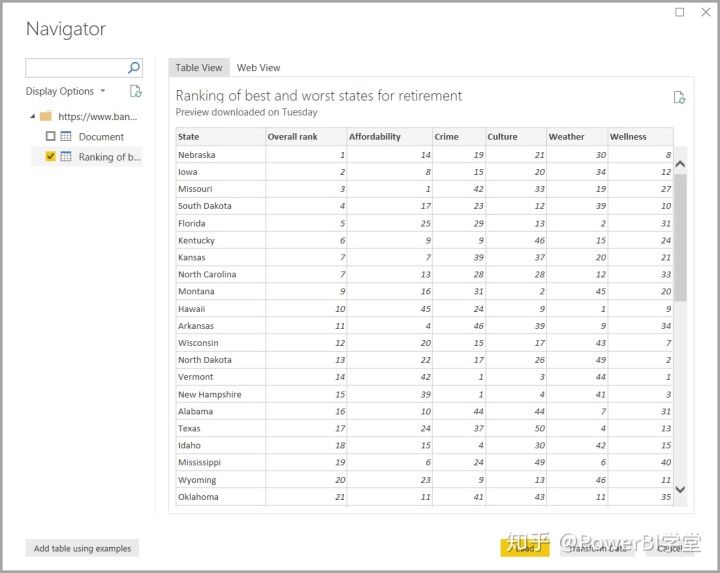Click the Transform Data button
Screen dimensions: 720x573
click(597, 548)
